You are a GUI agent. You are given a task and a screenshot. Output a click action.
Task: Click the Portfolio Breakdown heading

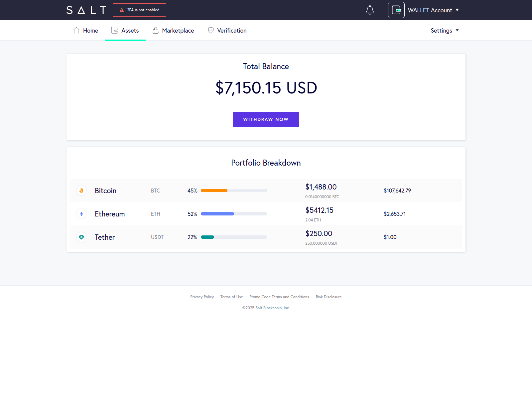point(266,163)
